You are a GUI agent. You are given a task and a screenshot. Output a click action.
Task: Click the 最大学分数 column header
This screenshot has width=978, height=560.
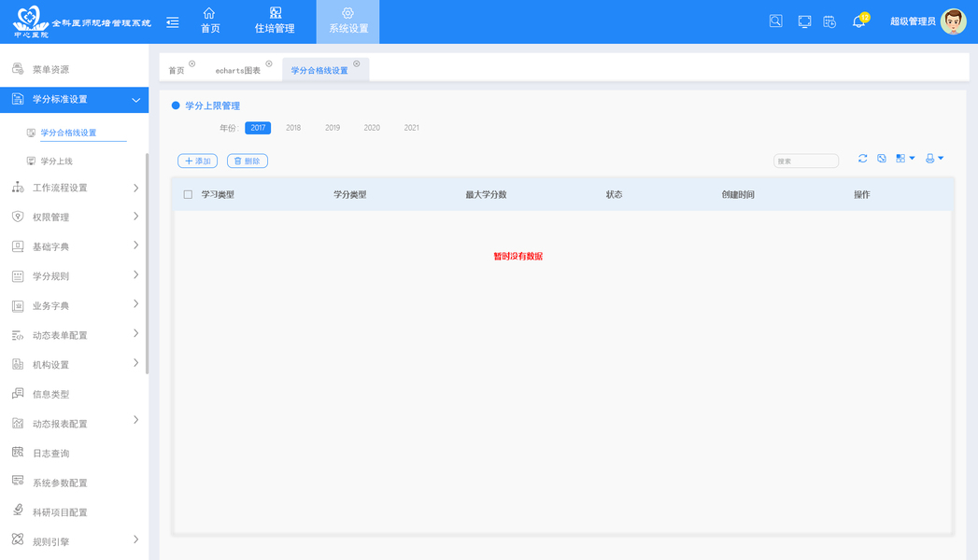[486, 194]
